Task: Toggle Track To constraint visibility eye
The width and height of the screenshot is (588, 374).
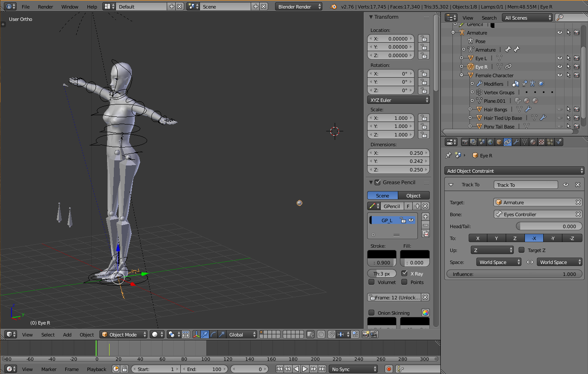Action: (566, 185)
